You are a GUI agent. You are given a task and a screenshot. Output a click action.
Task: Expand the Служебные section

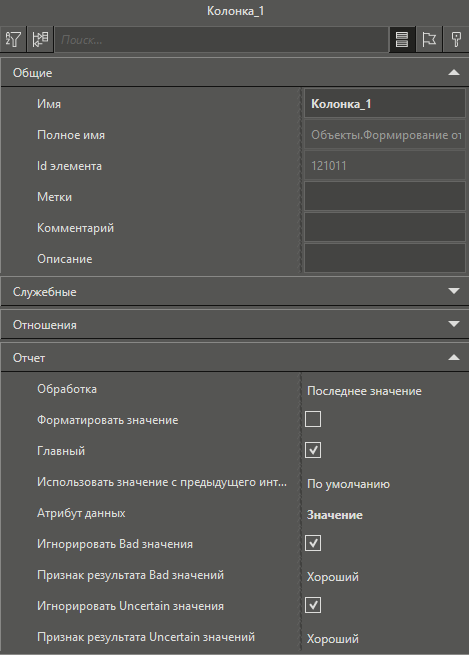click(454, 291)
